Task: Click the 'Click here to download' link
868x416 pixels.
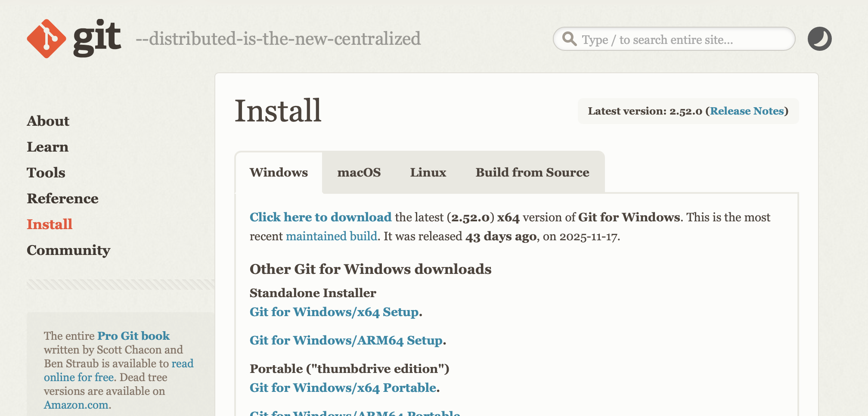Action: (x=320, y=217)
